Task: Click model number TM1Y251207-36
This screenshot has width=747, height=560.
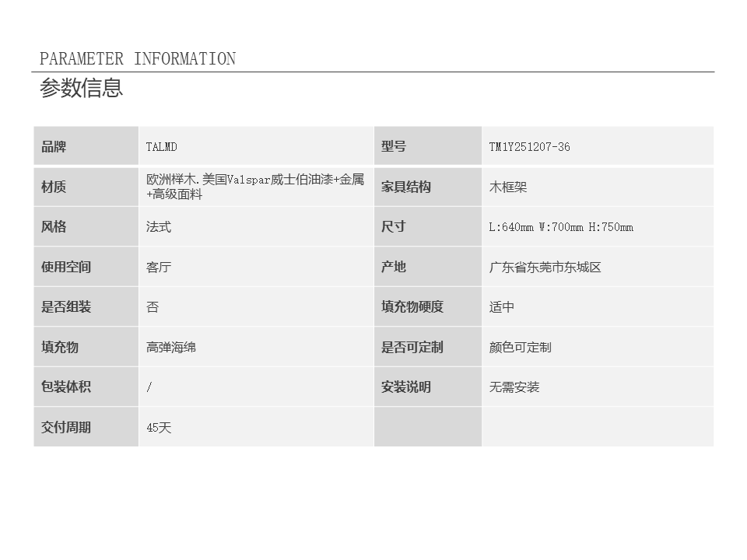Action: point(529,147)
